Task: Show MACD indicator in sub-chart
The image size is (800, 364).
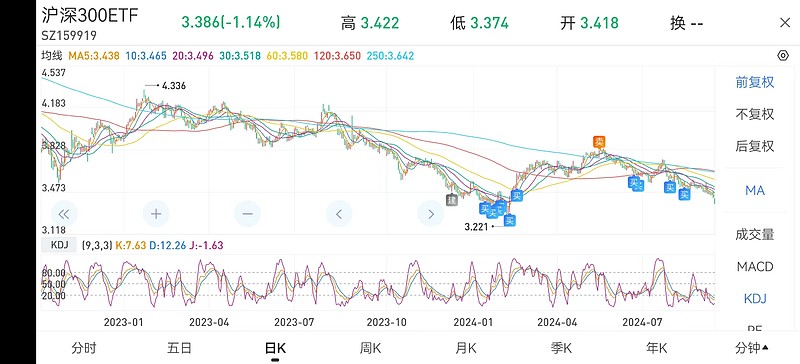Action: [755, 266]
